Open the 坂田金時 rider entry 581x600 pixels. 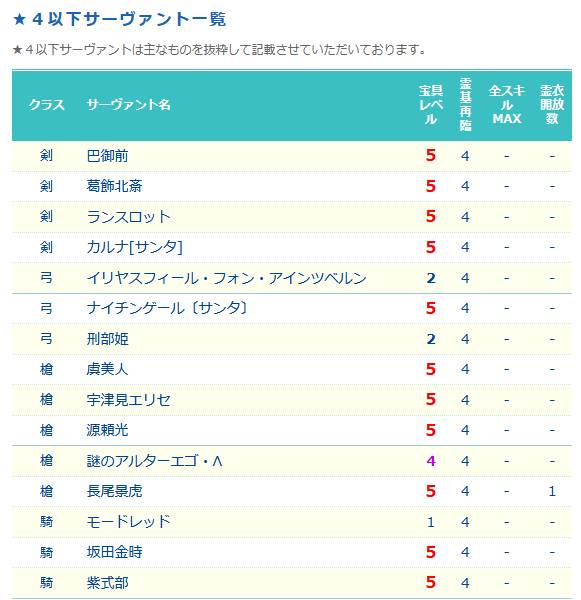coord(114,552)
